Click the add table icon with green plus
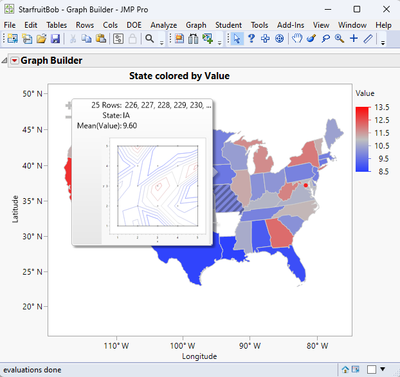 point(208,39)
